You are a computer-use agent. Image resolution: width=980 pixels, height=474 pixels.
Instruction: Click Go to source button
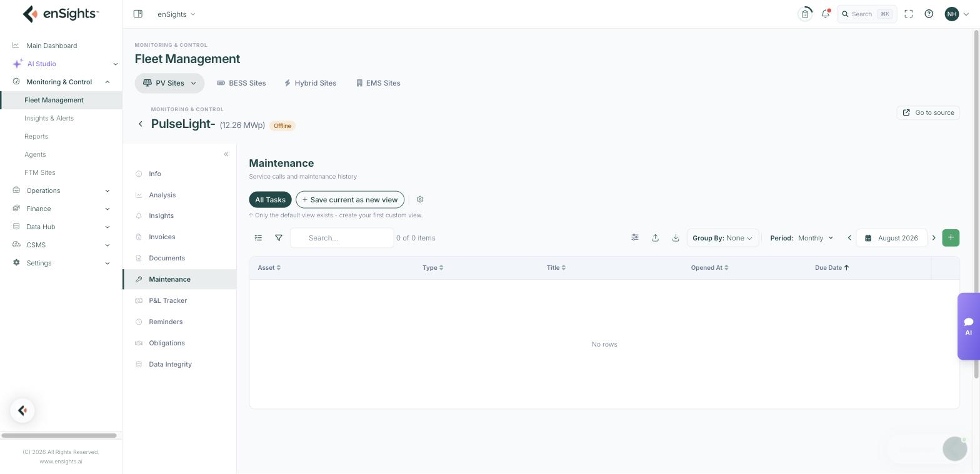(x=928, y=112)
